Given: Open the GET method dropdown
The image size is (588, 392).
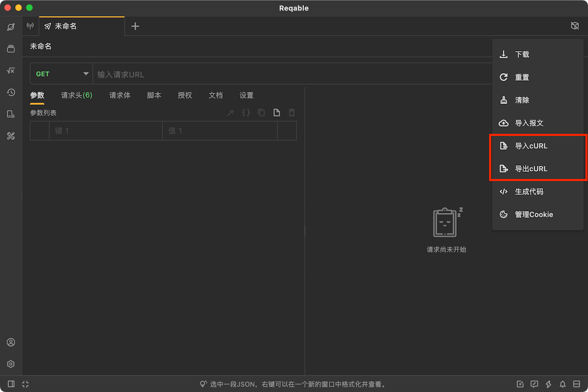Looking at the screenshot, I should coord(61,74).
